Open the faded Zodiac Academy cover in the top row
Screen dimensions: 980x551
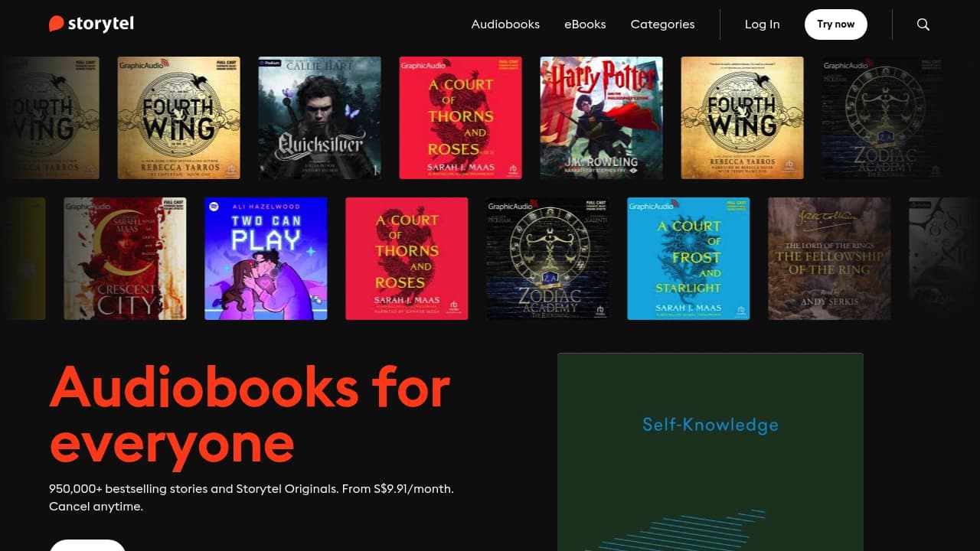click(x=883, y=118)
